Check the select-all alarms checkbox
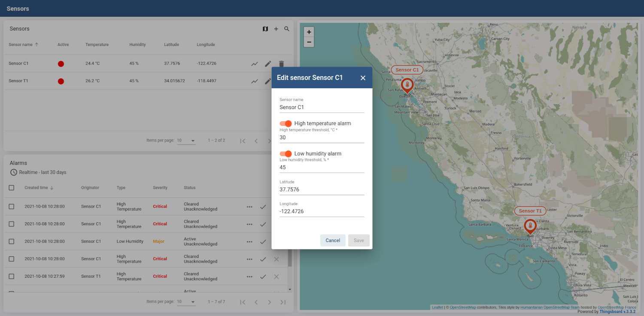Image resolution: width=644 pixels, height=316 pixels. coord(12,187)
